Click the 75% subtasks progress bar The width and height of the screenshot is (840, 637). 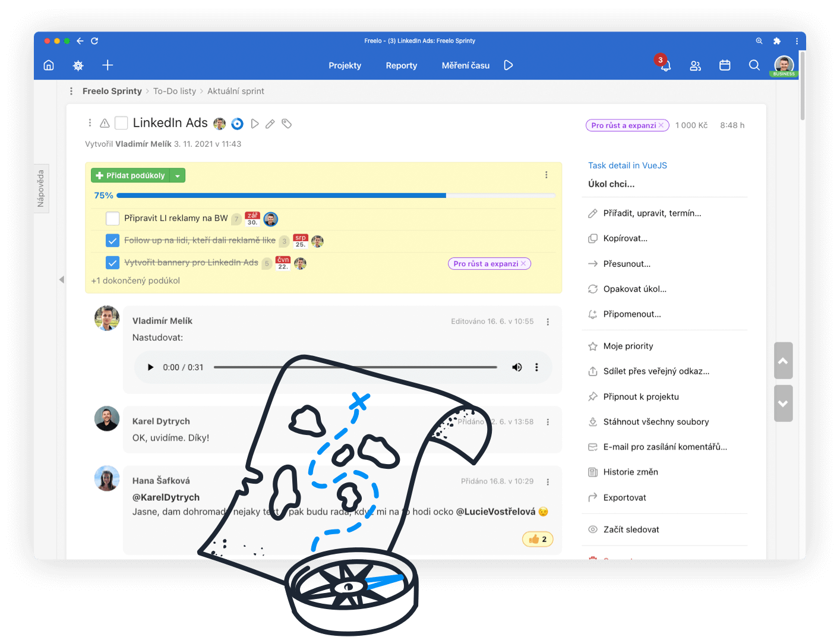[336, 195]
